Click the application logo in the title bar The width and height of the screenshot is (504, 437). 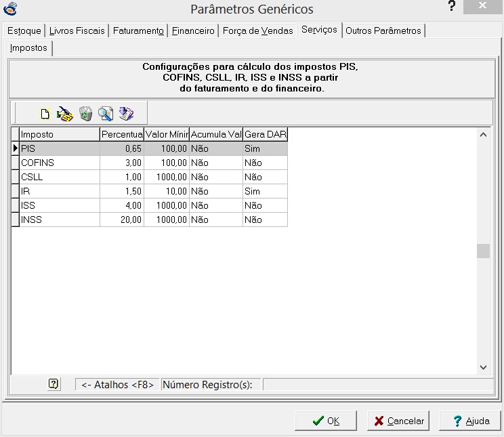pyautogui.click(x=10, y=8)
